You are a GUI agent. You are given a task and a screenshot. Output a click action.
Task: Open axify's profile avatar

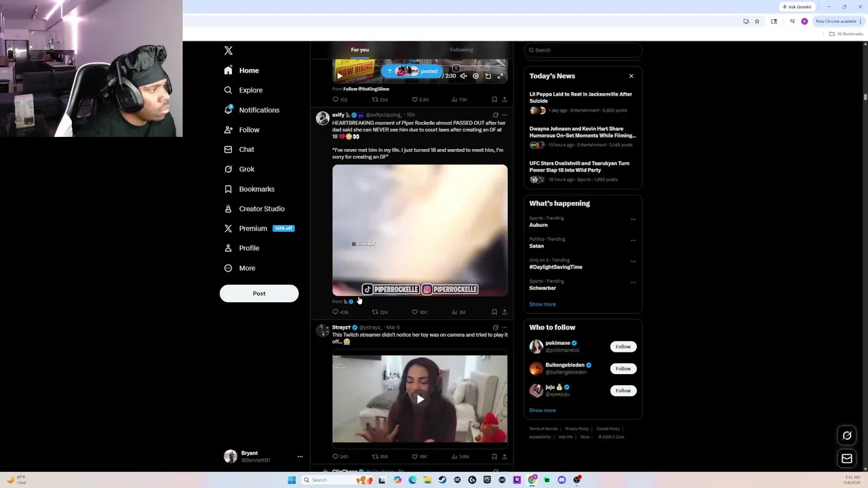323,119
